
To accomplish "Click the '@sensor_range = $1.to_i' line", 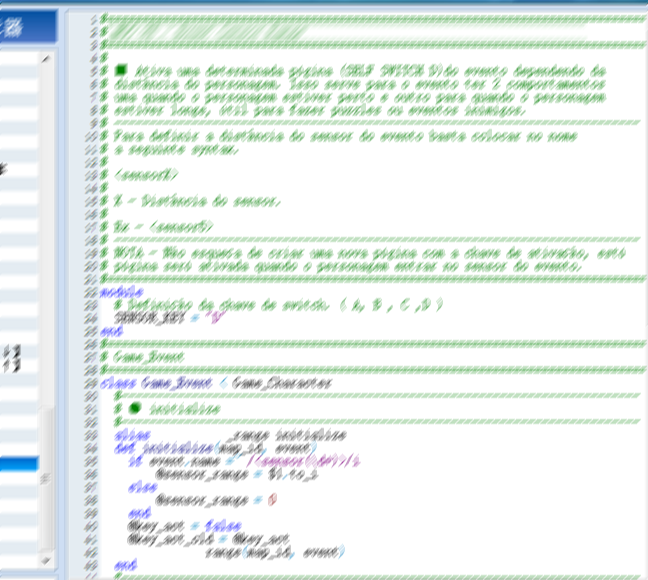I will (237, 474).
